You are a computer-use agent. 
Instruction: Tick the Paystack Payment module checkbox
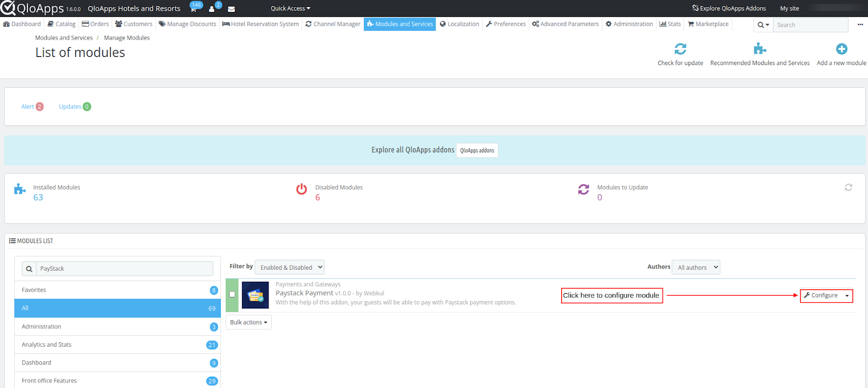pos(232,294)
